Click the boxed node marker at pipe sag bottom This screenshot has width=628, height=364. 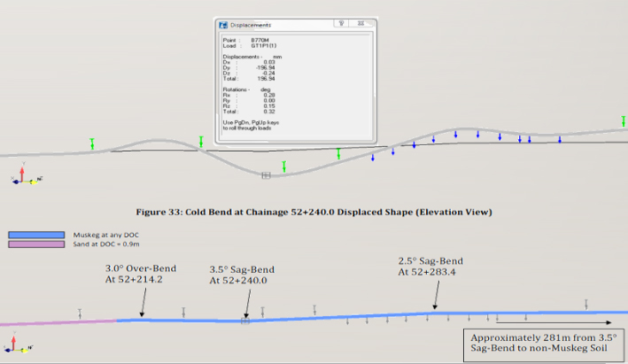point(265,175)
